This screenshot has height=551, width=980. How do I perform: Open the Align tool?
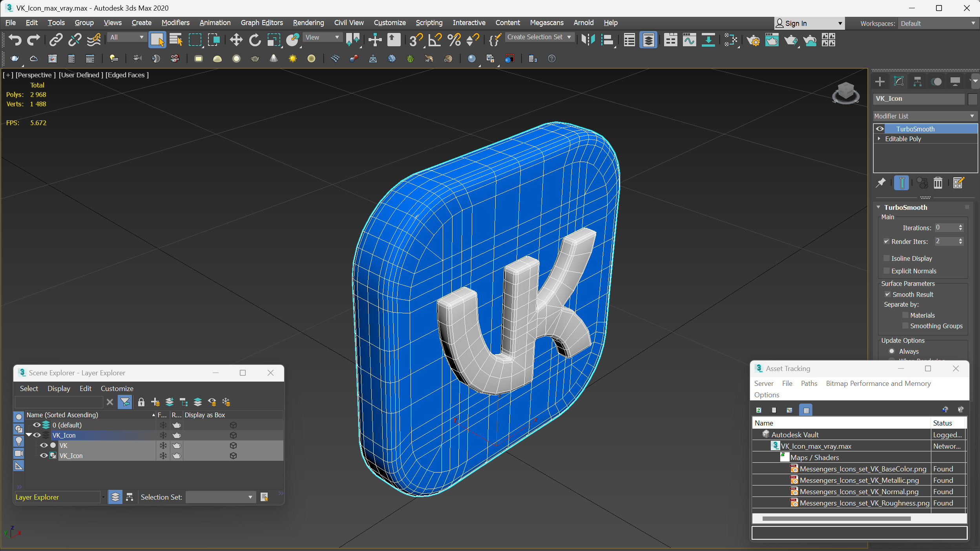point(607,40)
